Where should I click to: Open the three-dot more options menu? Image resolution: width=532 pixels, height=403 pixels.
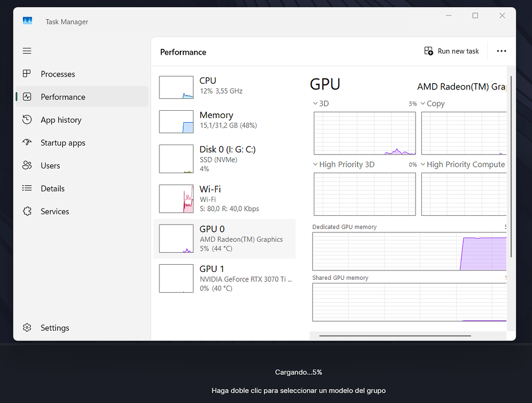[501, 51]
